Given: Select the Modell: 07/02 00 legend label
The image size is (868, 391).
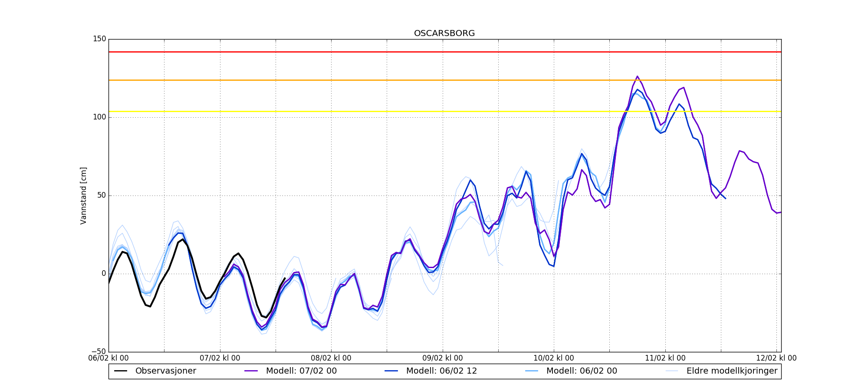Looking at the screenshot, I should (301, 371).
